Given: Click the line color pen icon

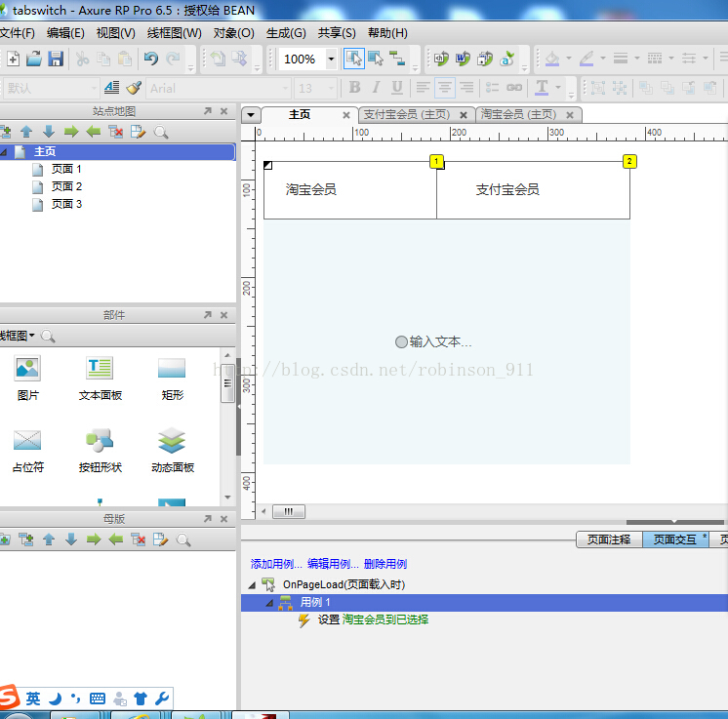Looking at the screenshot, I should [586, 59].
